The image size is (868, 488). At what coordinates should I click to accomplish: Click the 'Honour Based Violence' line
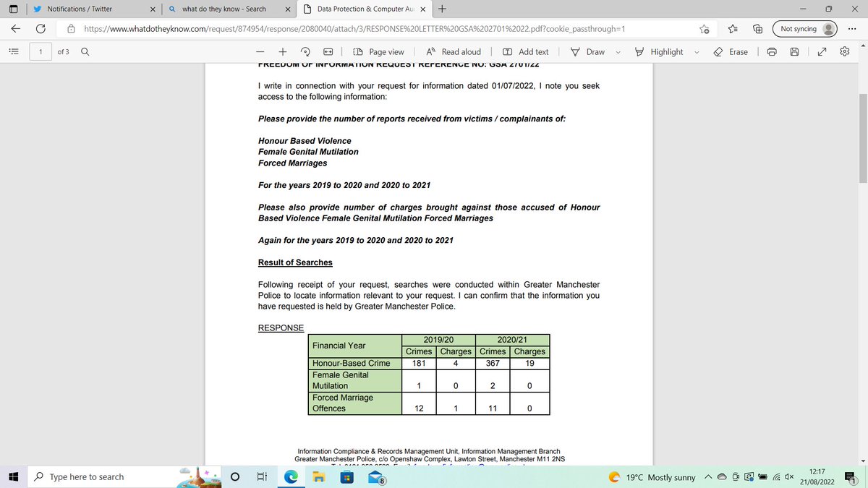point(305,140)
